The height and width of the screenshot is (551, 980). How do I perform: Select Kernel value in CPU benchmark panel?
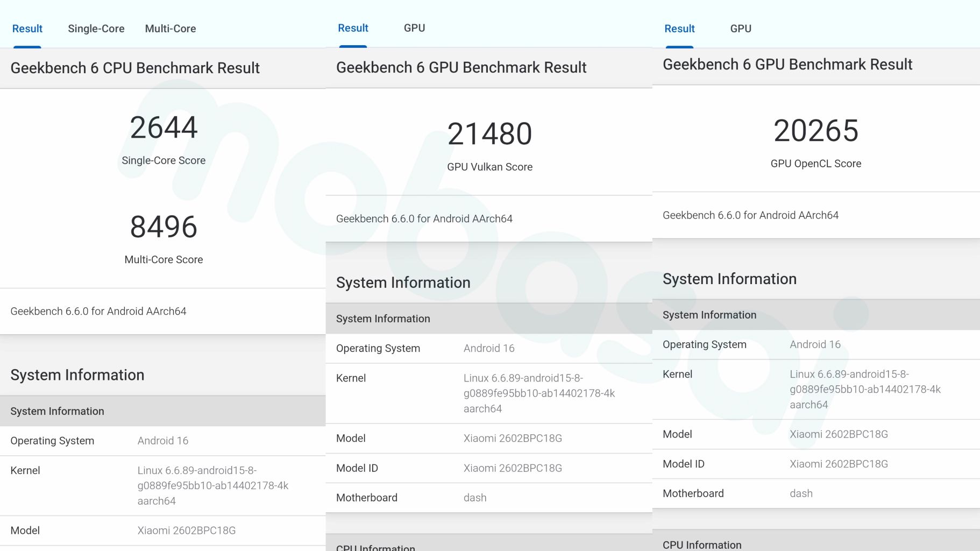tap(212, 485)
